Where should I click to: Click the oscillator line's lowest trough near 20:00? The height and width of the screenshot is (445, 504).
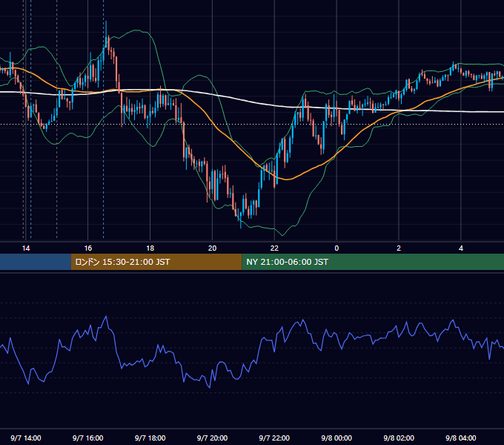(x=210, y=387)
